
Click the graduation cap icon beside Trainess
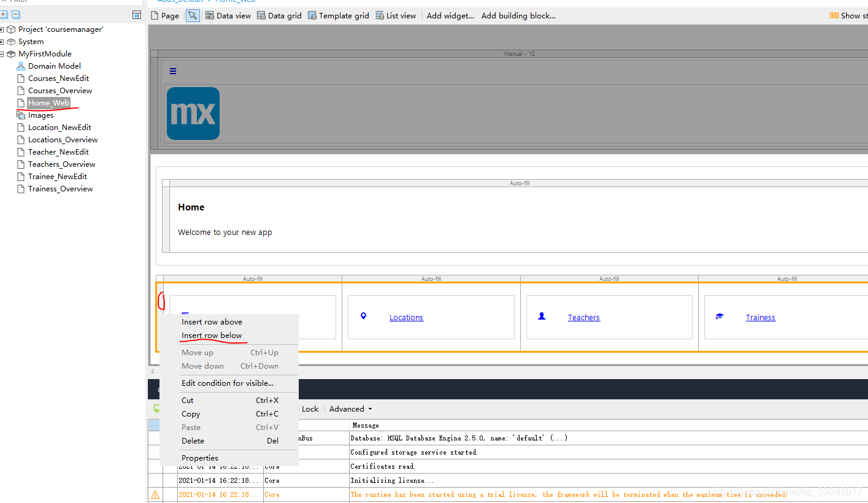point(720,317)
